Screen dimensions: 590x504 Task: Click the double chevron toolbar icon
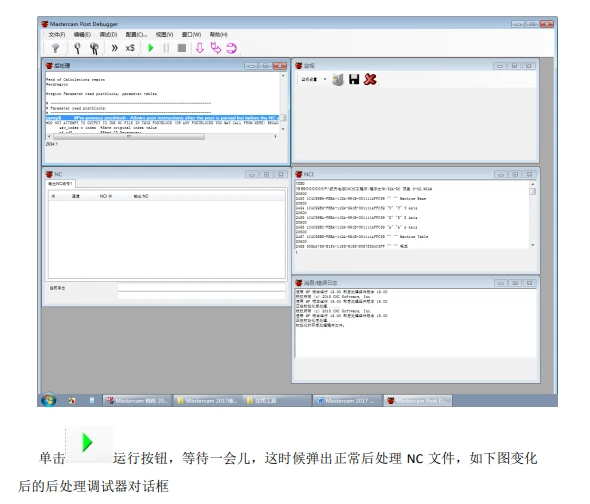pyautogui.click(x=114, y=48)
